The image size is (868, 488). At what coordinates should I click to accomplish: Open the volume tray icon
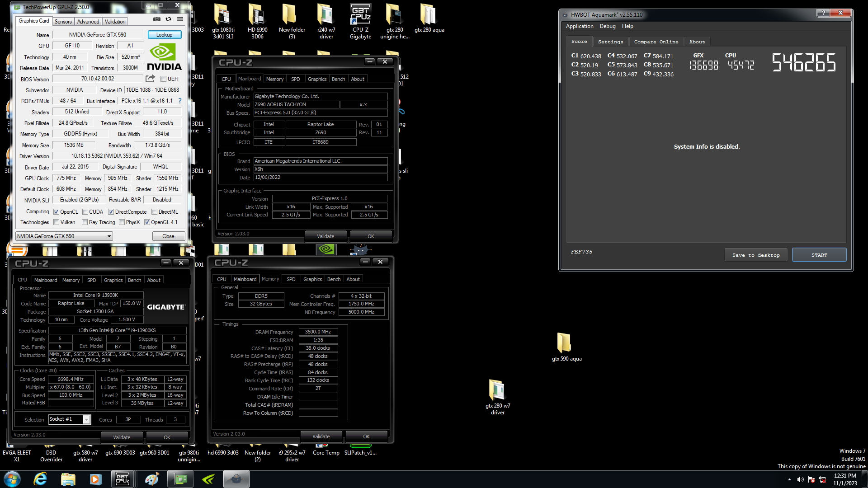[800, 479]
